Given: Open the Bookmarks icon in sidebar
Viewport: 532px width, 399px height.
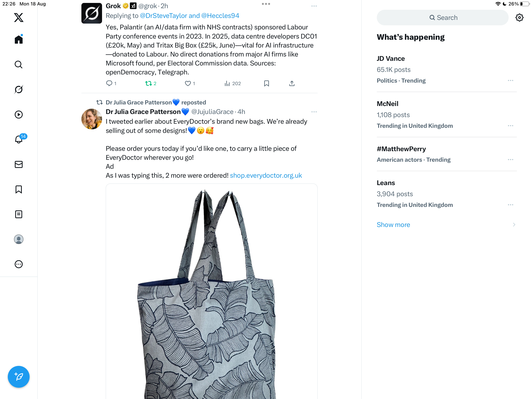Looking at the screenshot, I should tap(18, 189).
